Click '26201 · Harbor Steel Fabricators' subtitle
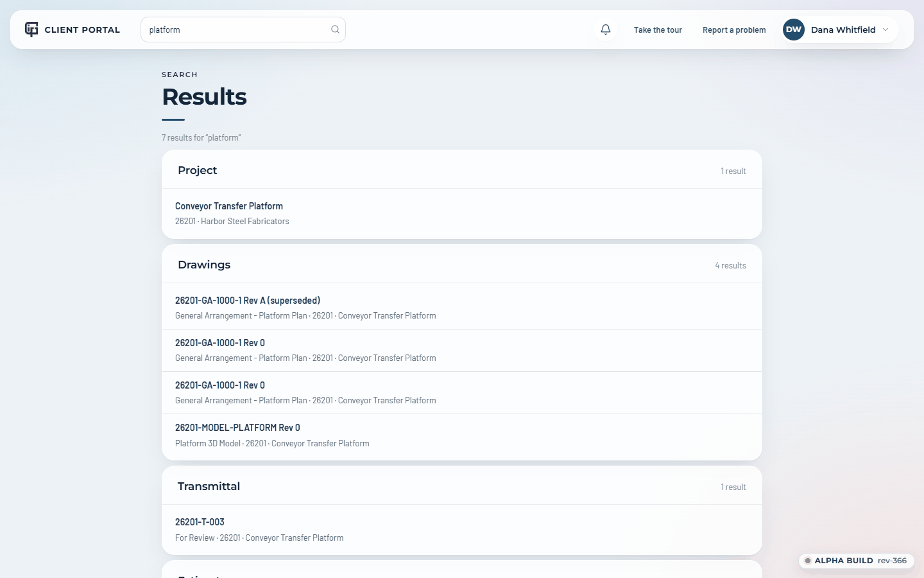Viewport: 924px width, 578px height. [232, 222]
